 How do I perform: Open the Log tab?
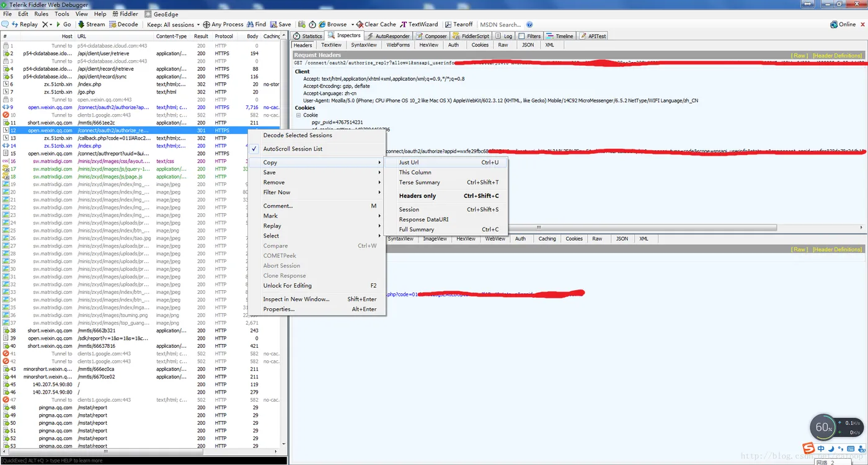(x=503, y=36)
